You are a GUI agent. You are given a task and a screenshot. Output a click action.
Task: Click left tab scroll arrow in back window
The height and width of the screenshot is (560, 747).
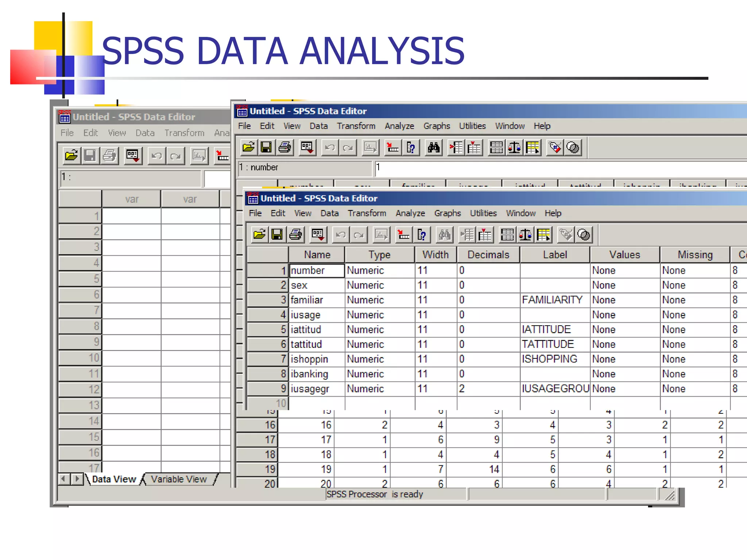[x=64, y=479]
